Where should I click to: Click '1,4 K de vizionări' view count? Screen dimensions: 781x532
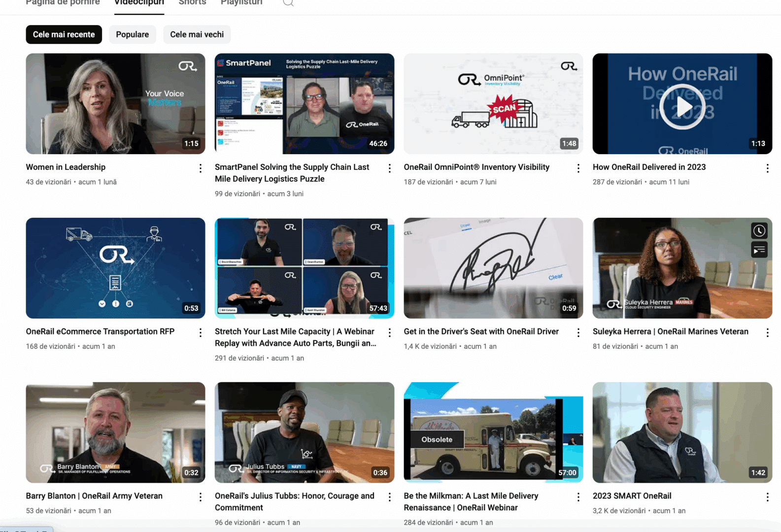click(430, 346)
